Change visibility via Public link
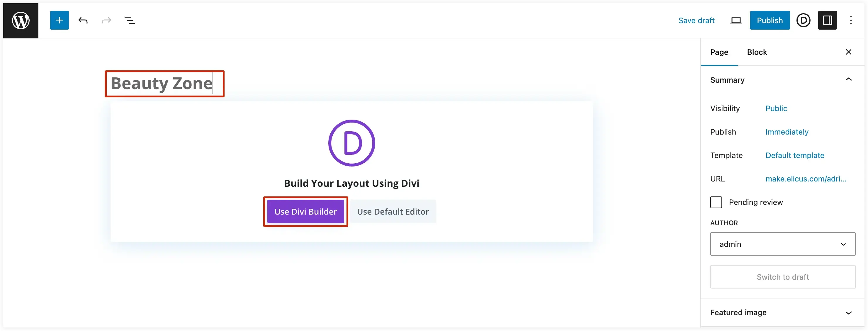Viewport: 868px width, 331px height. point(776,108)
